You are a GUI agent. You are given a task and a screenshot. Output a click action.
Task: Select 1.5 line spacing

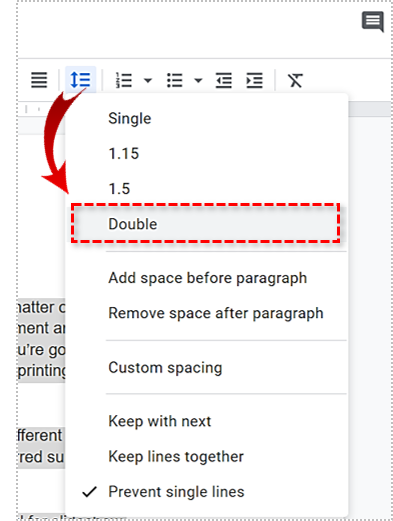point(207,189)
